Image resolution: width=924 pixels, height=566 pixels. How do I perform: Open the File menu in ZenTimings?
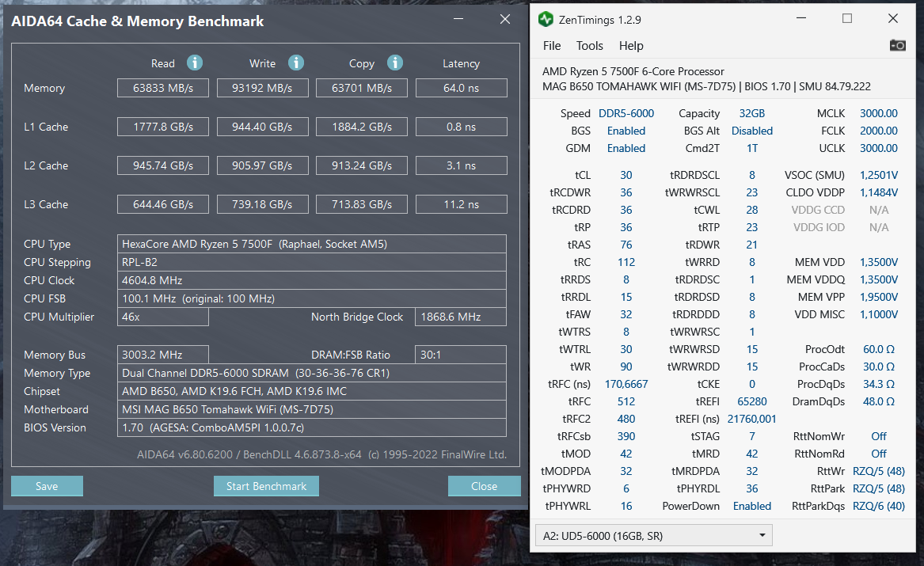[x=552, y=45]
